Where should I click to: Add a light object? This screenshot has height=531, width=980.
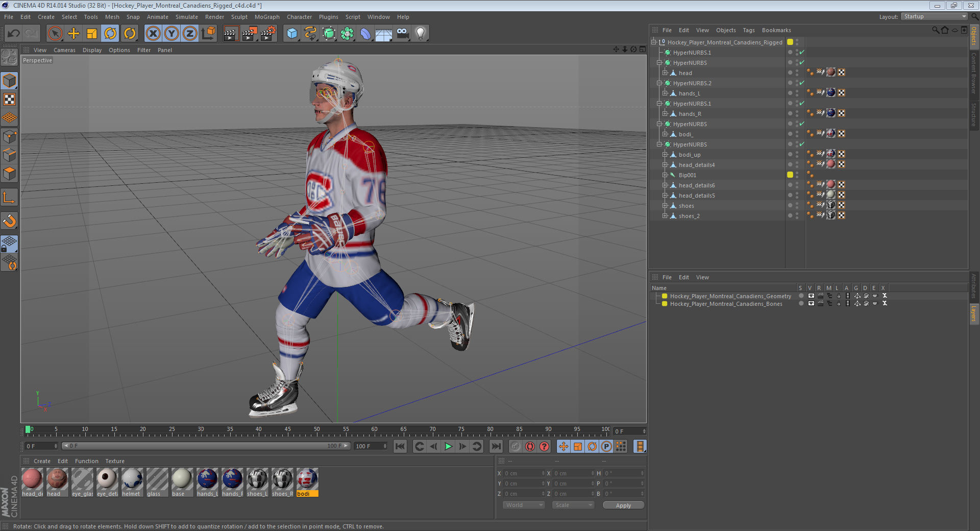tap(421, 34)
